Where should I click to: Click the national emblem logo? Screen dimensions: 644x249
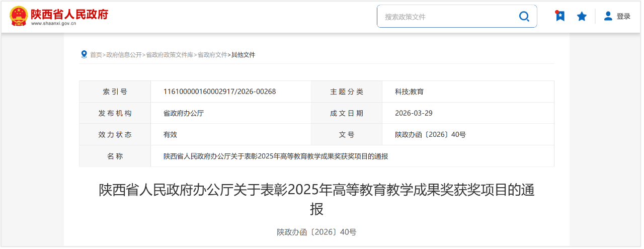click(x=19, y=16)
